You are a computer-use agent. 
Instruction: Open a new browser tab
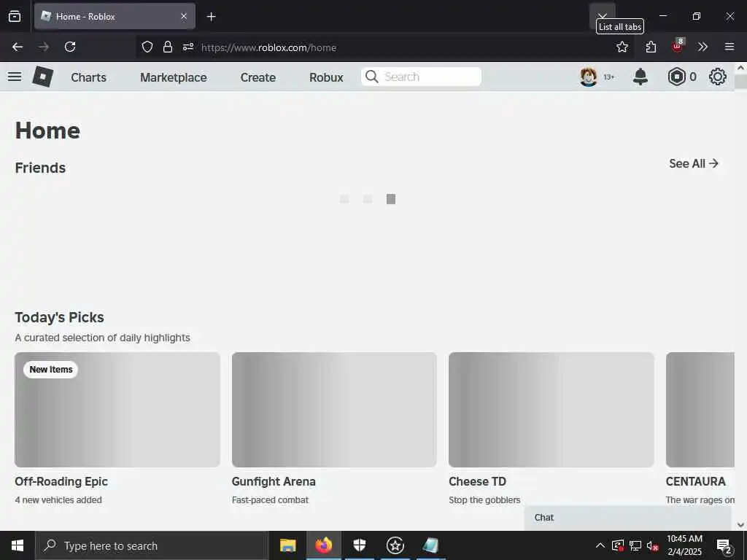(x=211, y=17)
